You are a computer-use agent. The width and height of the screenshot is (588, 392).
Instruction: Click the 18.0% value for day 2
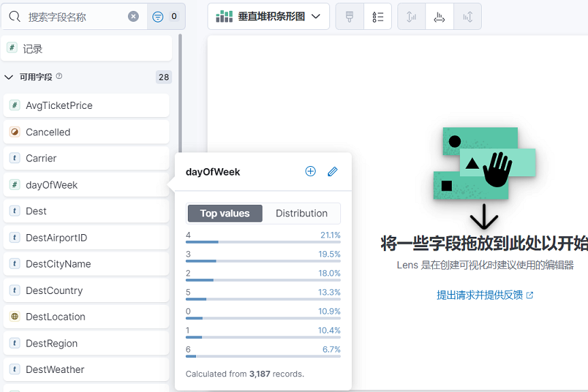329,273
